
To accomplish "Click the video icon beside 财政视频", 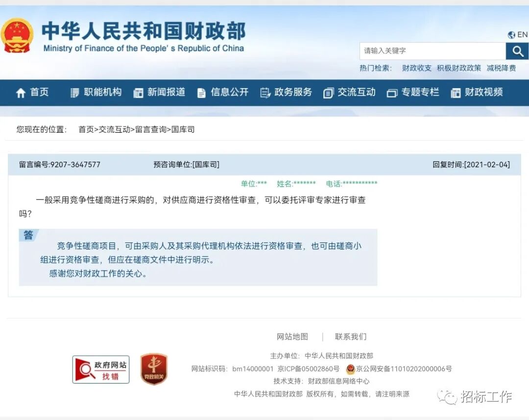I will point(455,93).
